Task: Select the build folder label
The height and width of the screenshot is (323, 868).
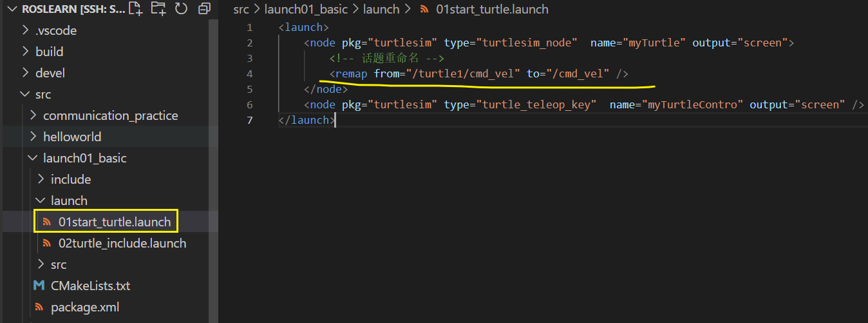Action: point(50,52)
